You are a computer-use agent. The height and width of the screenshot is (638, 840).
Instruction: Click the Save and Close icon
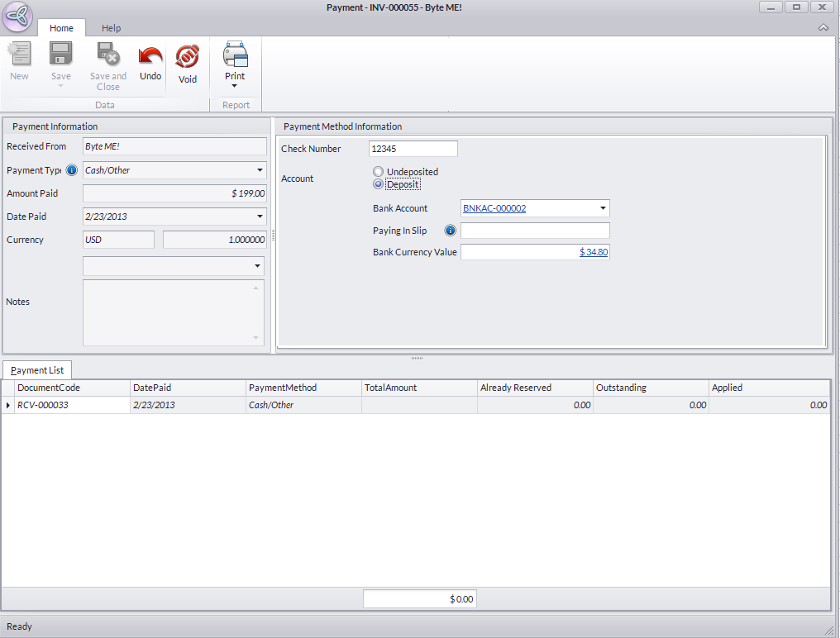(x=108, y=55)
